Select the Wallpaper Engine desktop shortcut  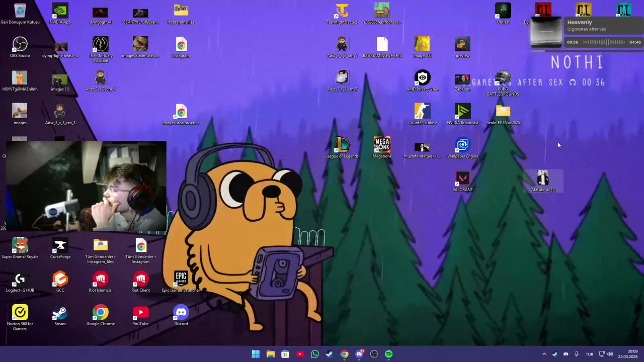pos(462,148)
